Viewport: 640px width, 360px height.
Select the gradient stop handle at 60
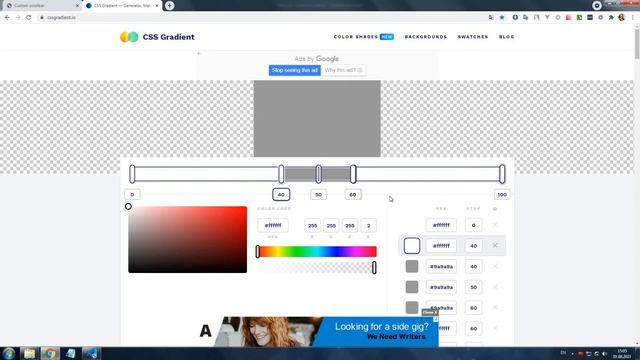(x=353, y=174)
